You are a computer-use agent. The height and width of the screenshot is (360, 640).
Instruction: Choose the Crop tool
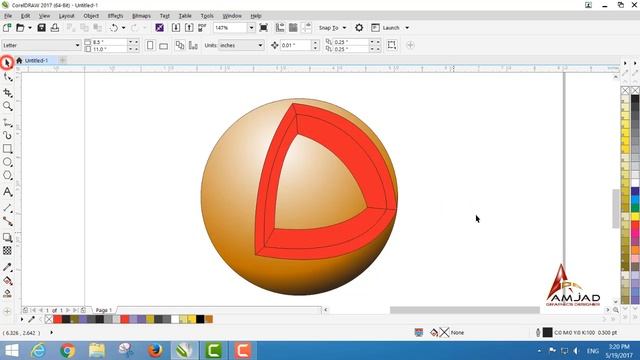[x=7, y=93]
